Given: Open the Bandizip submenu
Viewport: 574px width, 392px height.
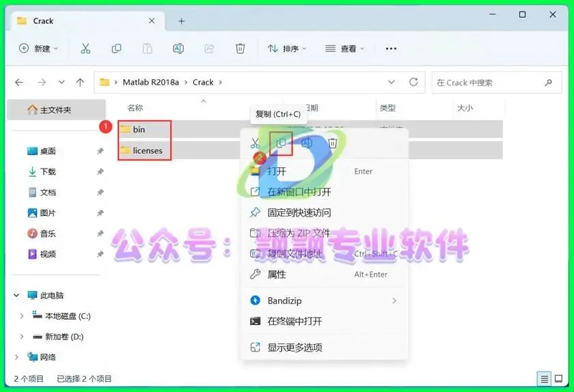Looking at the screenshot, I should pyautogui.click(x=325, y=301).
